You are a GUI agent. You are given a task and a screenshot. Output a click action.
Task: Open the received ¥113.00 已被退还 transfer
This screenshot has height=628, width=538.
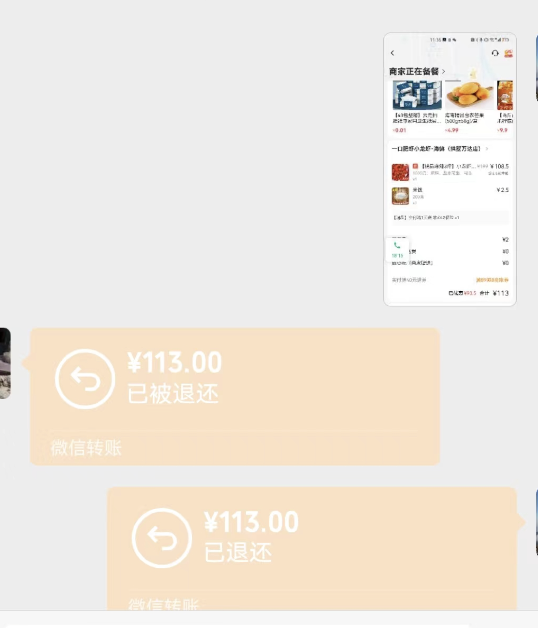[235, 397]
